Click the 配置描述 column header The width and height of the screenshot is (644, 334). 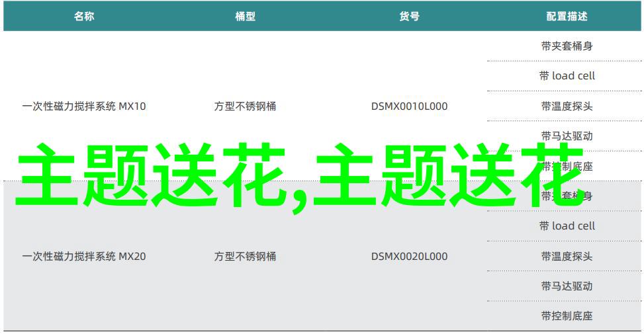click(x=567, y=17)
